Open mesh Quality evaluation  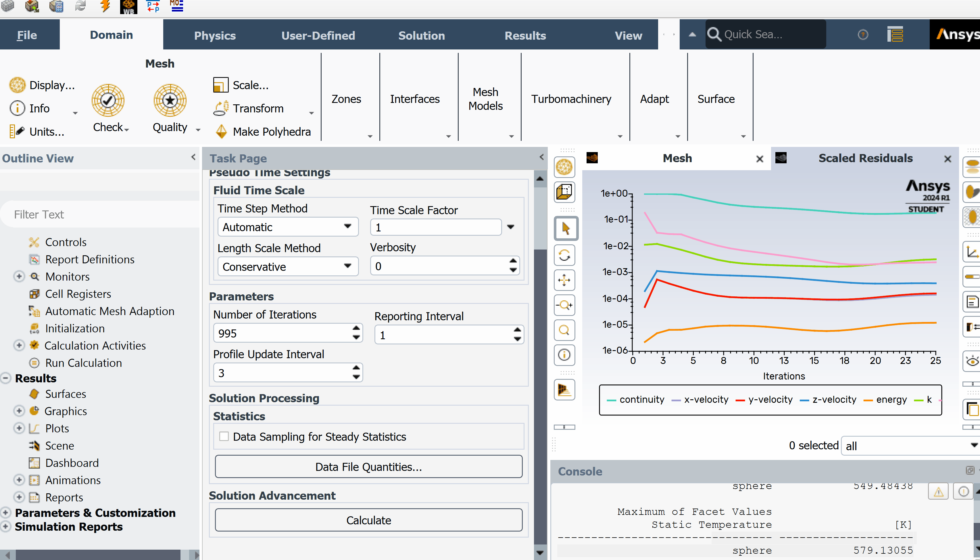click(x=170, y=108)
